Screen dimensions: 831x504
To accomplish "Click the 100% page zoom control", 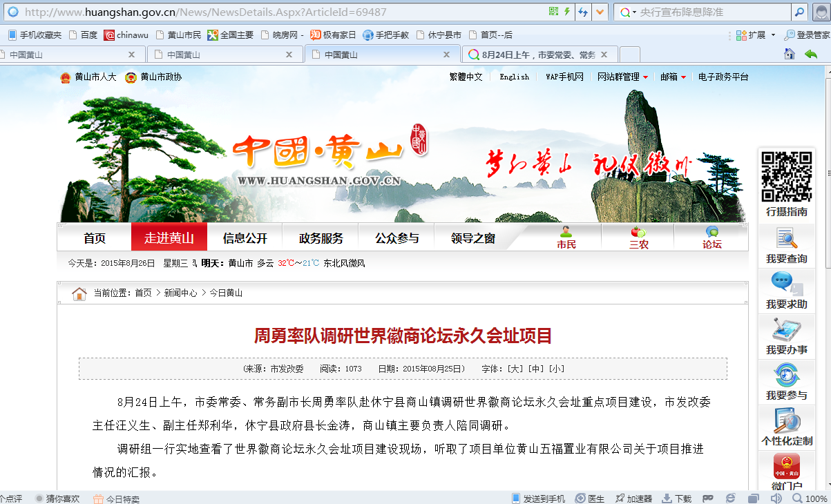I will tap(809, 498).
